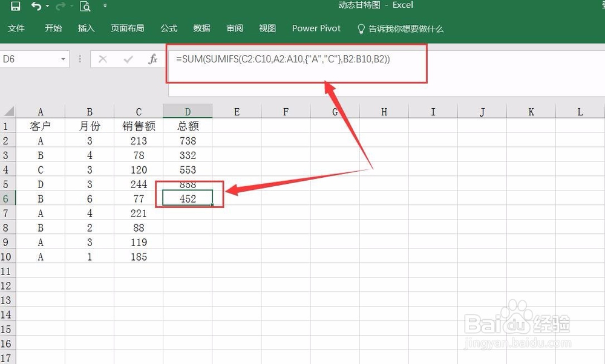The image size is (605, 364).
Task: Cancel formula entry with the X icon
Action: [x=102, y=59]
